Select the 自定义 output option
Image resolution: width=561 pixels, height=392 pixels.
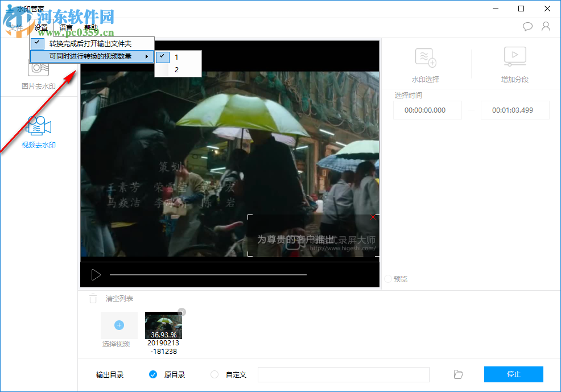point(214,374)
